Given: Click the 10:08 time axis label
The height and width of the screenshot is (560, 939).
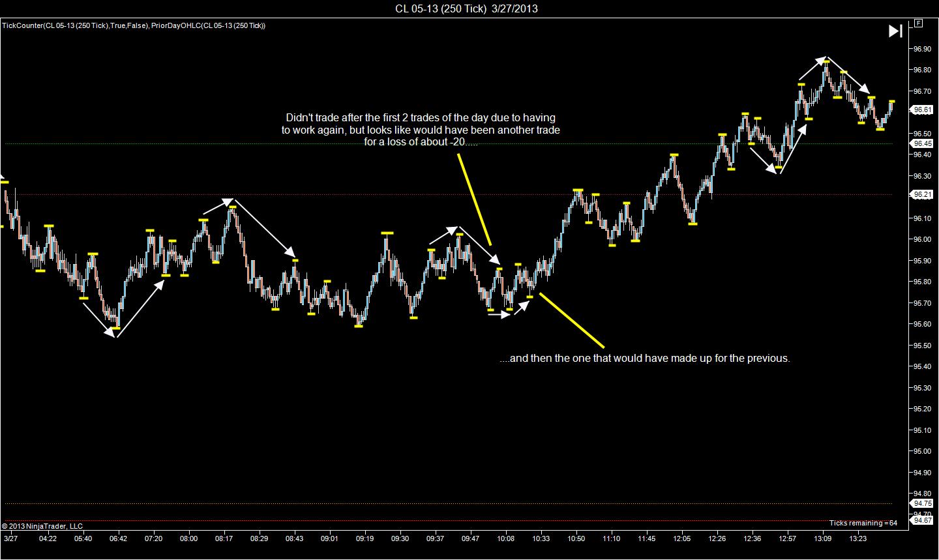Looking at the screenshot, I should point(505,538).
